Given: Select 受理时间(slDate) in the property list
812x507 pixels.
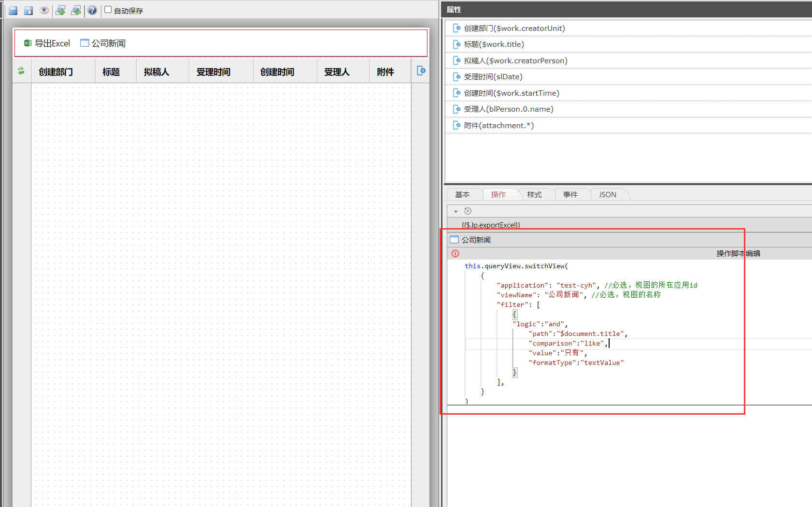Looking at the screenshot, I should pos(493,77).
